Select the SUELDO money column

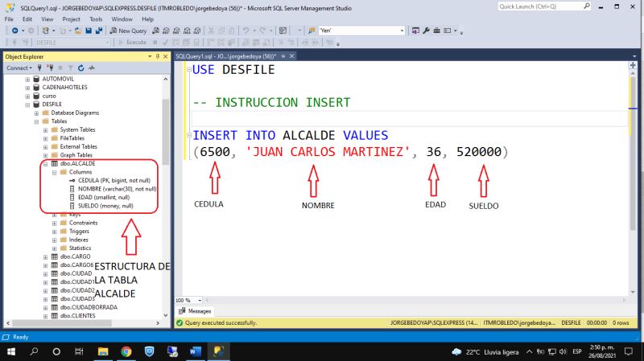click(x=101, y=206)
